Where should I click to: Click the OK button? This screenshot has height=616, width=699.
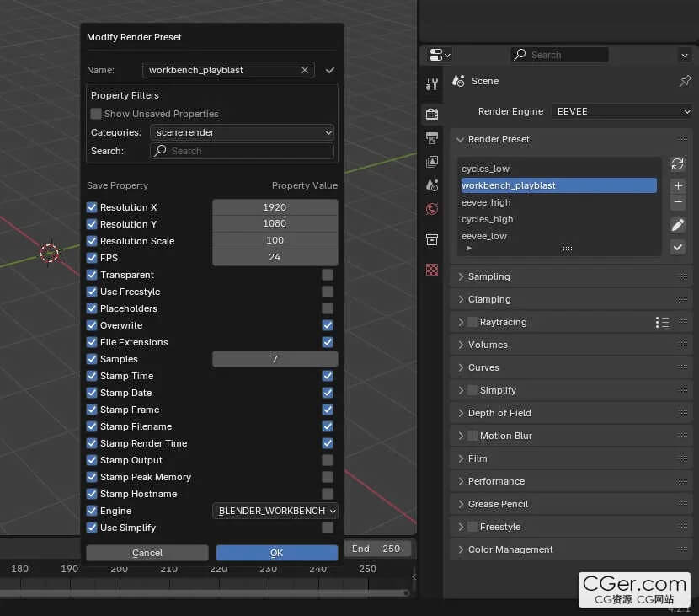click(x=276, y=553)
